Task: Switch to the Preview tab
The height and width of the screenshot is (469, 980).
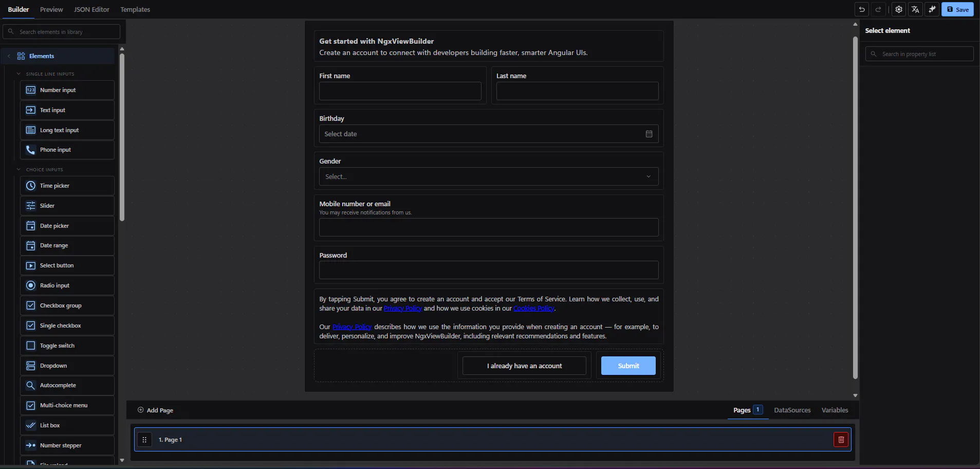Action: coord(51,9)
